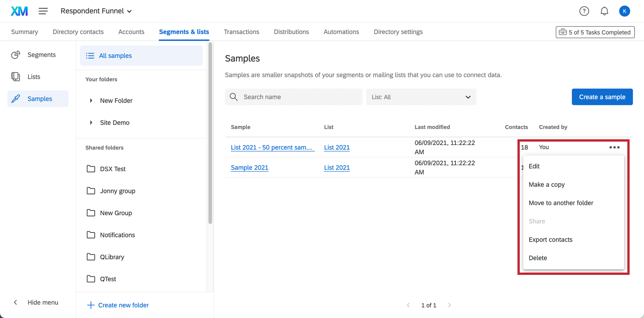Click the Create new folder link

(x=123, y=305)
